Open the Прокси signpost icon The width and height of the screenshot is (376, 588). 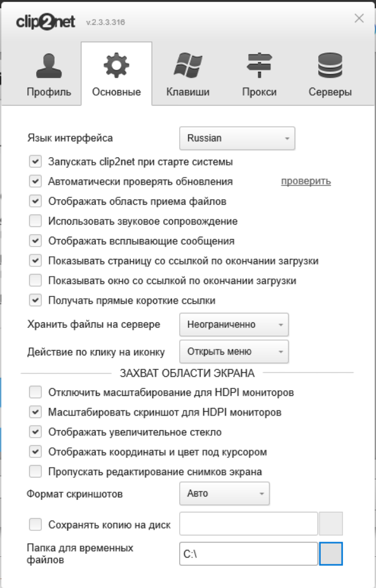[x=259, y=65]
